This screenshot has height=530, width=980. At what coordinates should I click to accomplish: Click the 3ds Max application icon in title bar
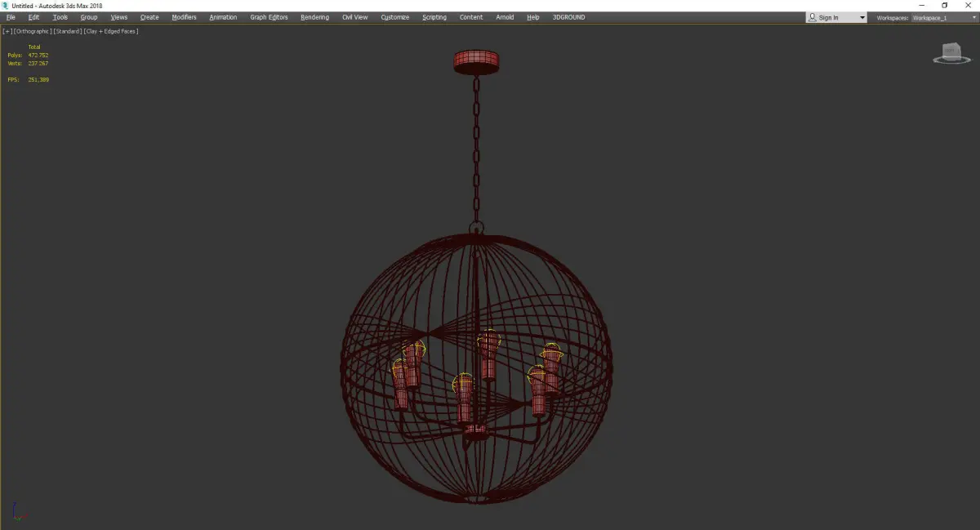click(x=5, y=5)
